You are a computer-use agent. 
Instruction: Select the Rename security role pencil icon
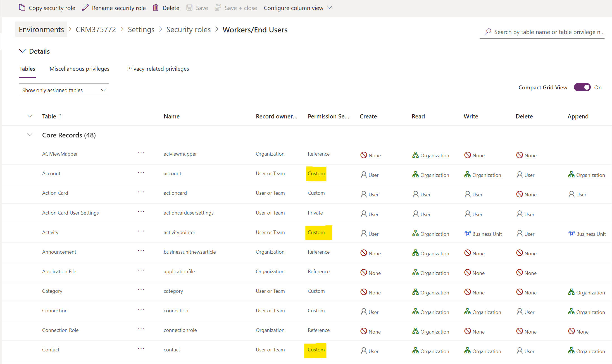point(85,8)
